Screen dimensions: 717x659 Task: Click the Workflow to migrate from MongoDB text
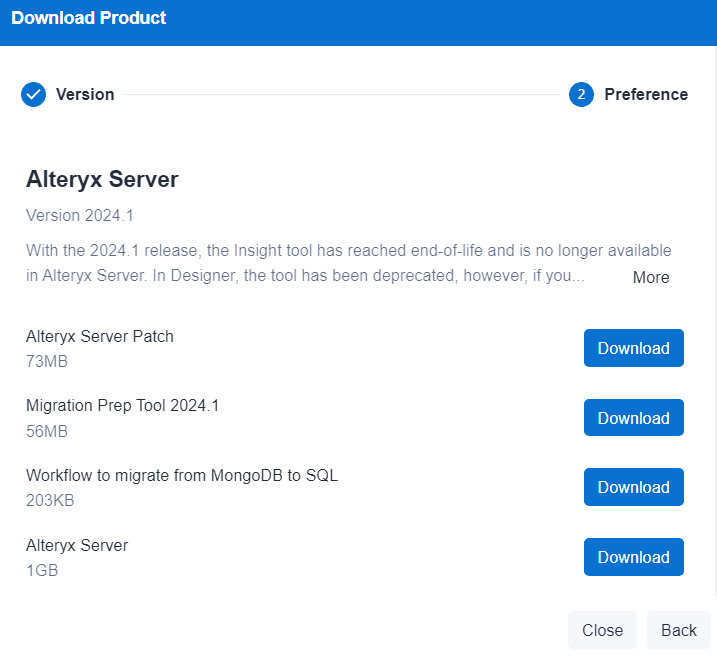pyautogui.click(x=182, y=475)
